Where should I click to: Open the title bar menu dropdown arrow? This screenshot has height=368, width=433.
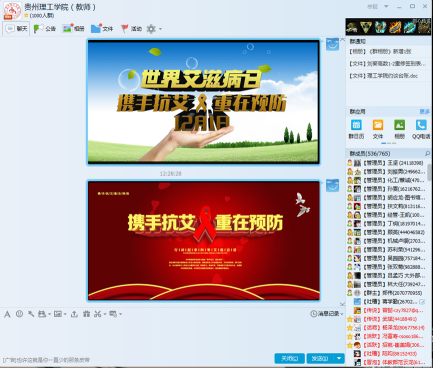coord(386,6)
